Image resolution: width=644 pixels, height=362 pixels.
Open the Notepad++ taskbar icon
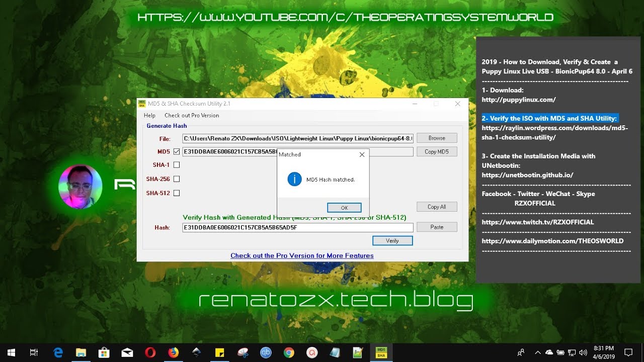[358, 352]
